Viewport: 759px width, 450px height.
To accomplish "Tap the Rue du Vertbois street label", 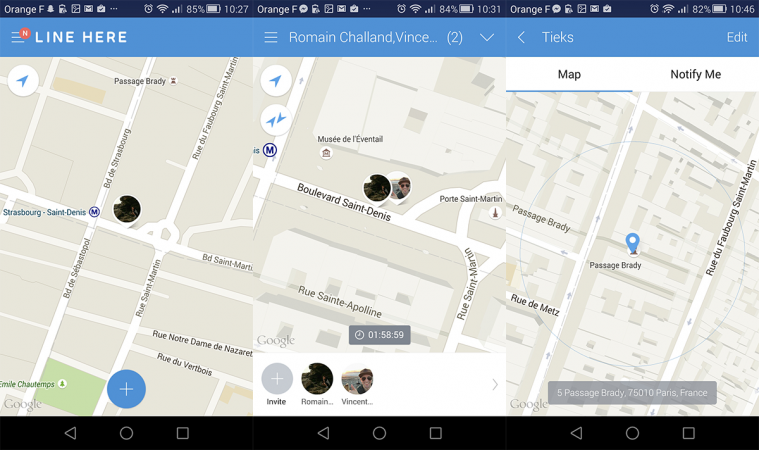I will click(184, 364).
